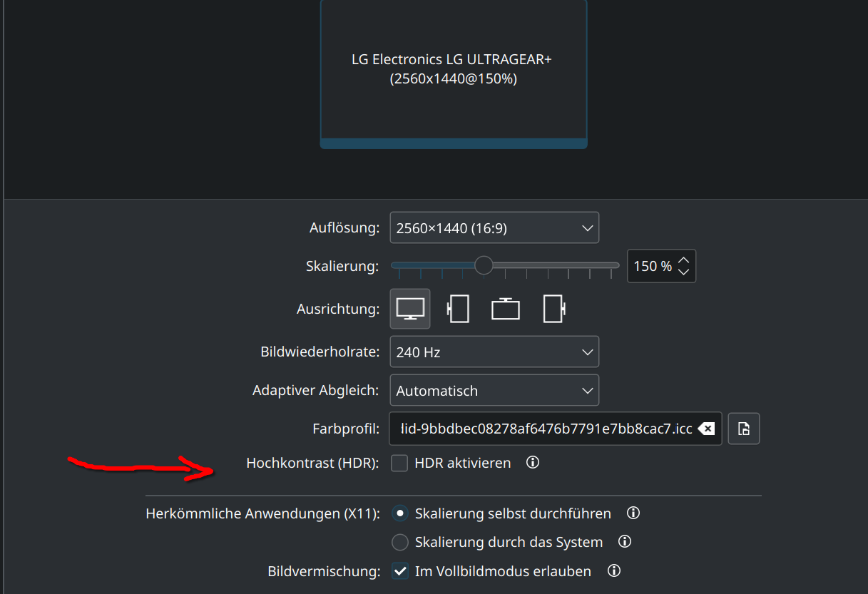The width and height of the screenshot is (868, 594).
Task: Clear the Farbprofil file path
Action: click(706, 429)
